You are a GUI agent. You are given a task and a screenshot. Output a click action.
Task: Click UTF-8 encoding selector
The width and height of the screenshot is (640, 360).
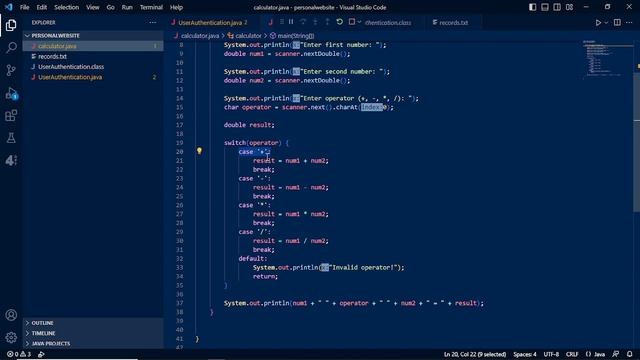[x=551, y=354]
